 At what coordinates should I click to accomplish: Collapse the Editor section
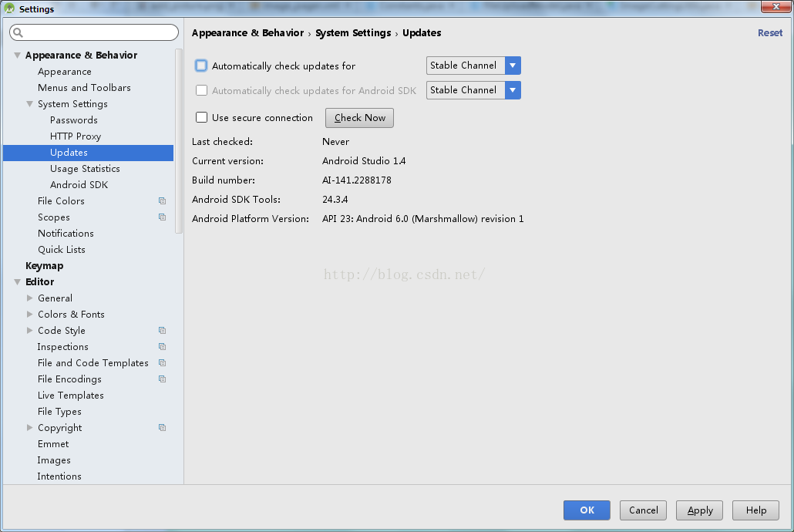pos(17,282)
